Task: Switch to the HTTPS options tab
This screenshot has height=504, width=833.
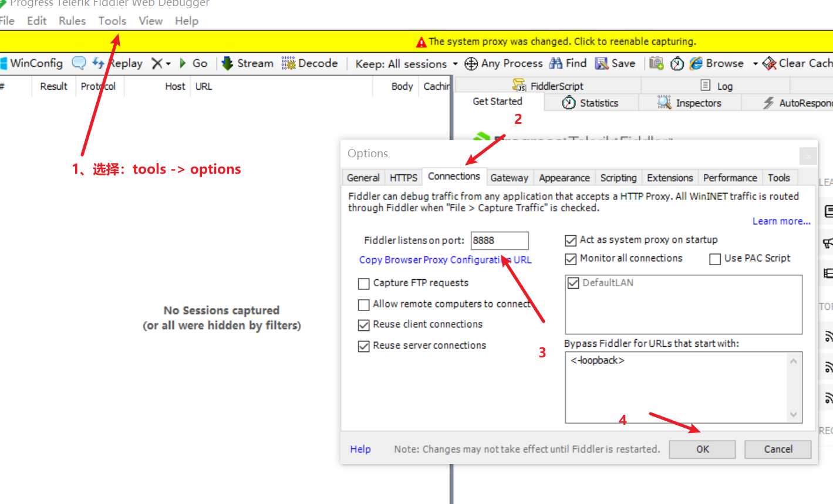Action: coord(403,178)
